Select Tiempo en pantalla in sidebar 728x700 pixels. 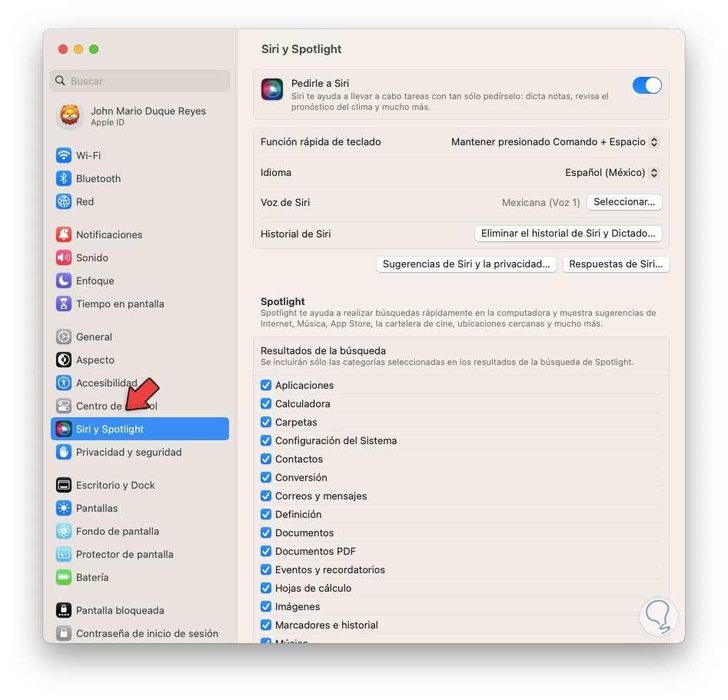click(140, 304)
